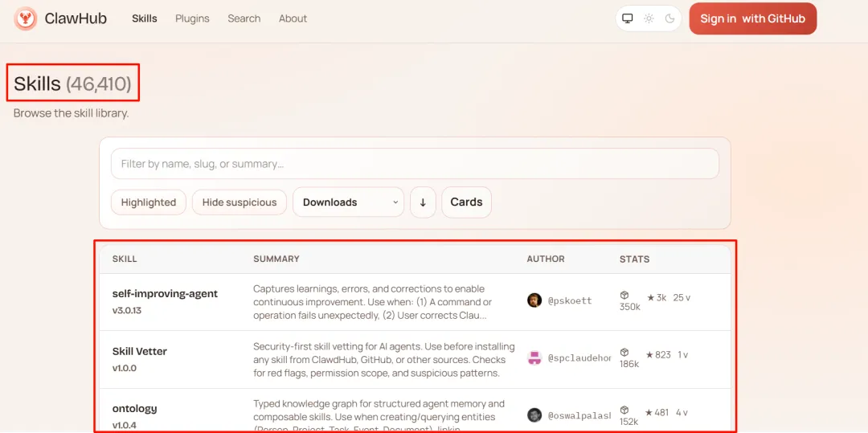868x433 pixels.
Task: Open the Downloads sort dropdown
Action: (x=348, y=202)
